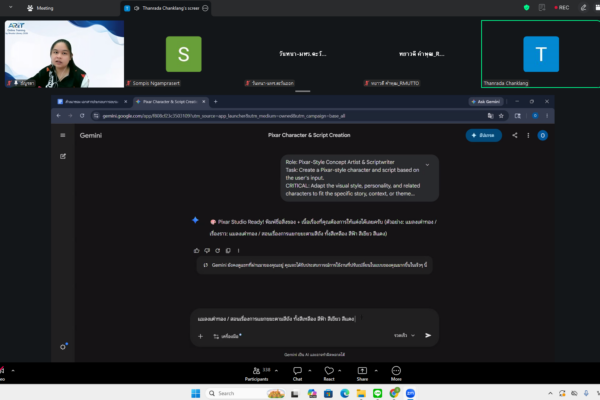
Task: Open the Gemini three-dot options menu
Action: 528,135
